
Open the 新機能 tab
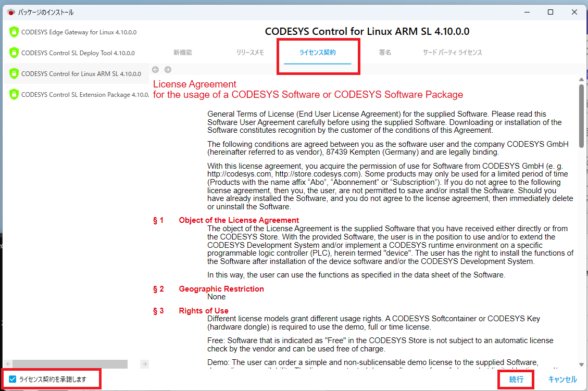tap(183, 53)
